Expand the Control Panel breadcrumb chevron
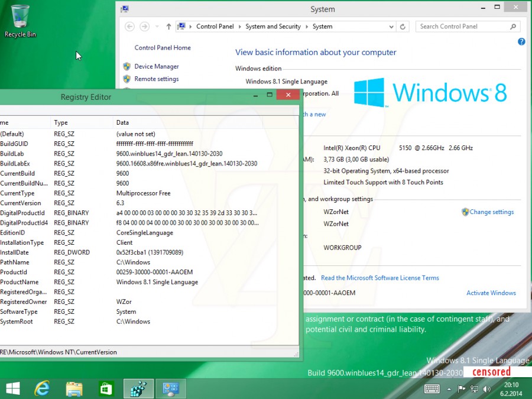Screen dimensions: 532x399 239,27
